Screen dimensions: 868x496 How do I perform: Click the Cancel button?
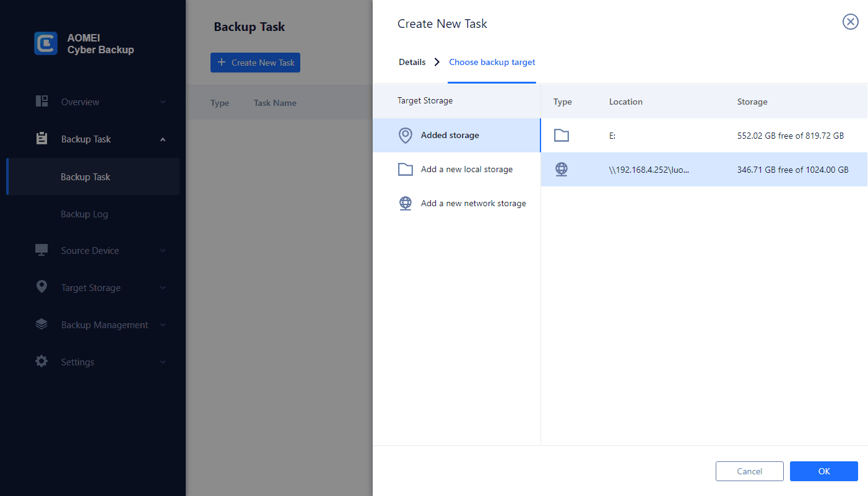pyautogui.click(x=749, y=471)
